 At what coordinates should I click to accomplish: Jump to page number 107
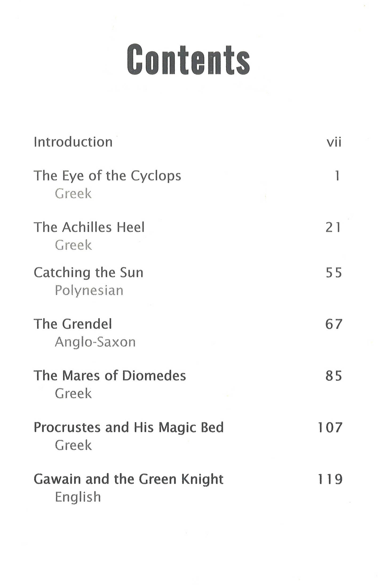click(330, 427)
